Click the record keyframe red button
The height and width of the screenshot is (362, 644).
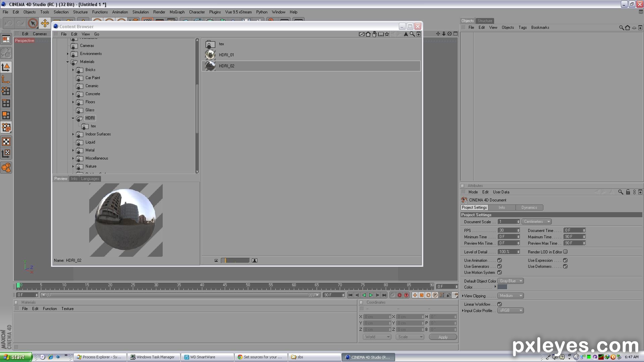click(x=399, y=295)
